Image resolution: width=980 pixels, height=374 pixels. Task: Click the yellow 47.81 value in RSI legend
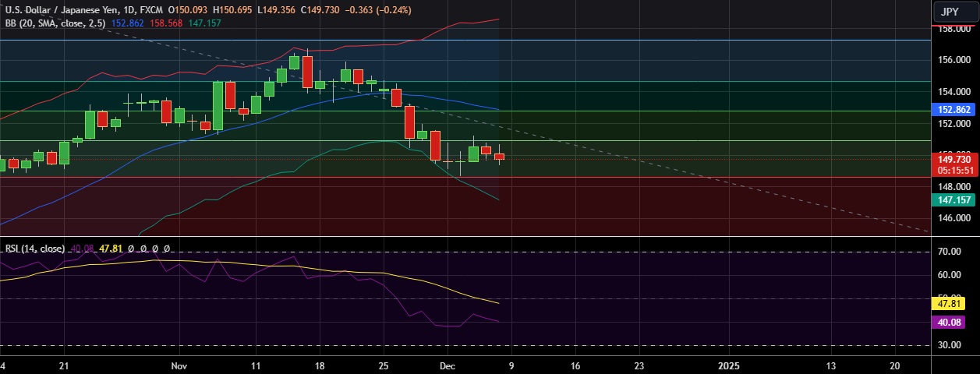click(111, 249)
